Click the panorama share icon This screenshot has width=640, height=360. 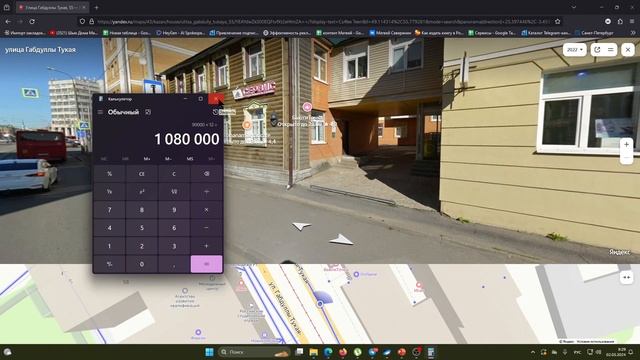pyautogui.click(x=597, y=49)
